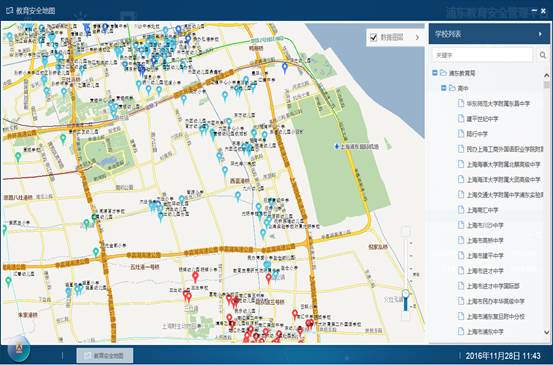This screenshot has height=365, width=553.
Task: Click the dark blue pin near the coastline
Action: tap(285, 67)
